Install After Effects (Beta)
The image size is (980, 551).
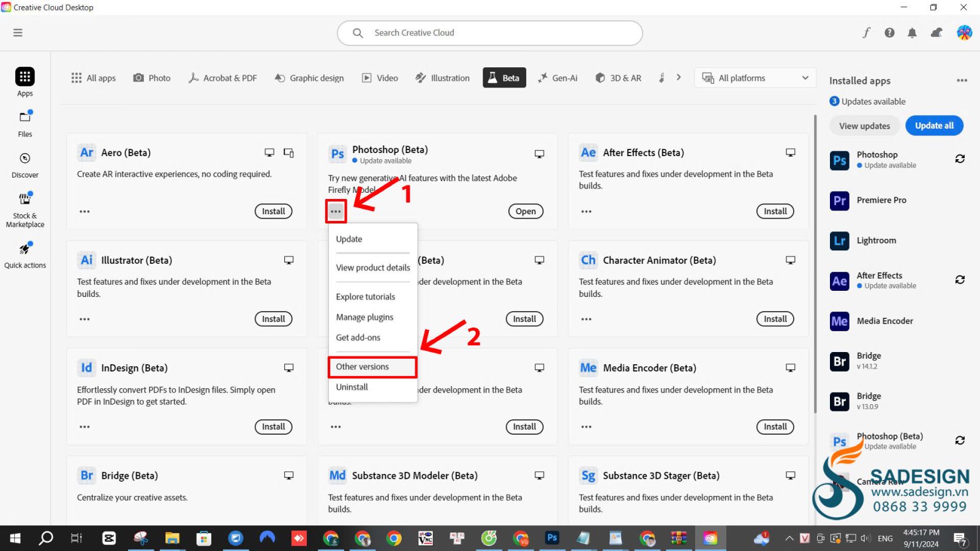point(775,211)
